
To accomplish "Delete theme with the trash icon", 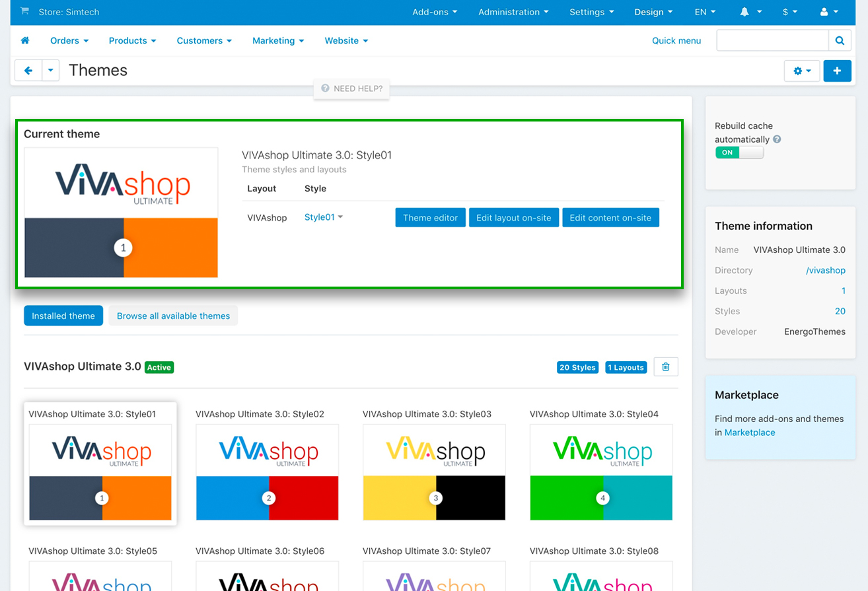I will 666,367.
